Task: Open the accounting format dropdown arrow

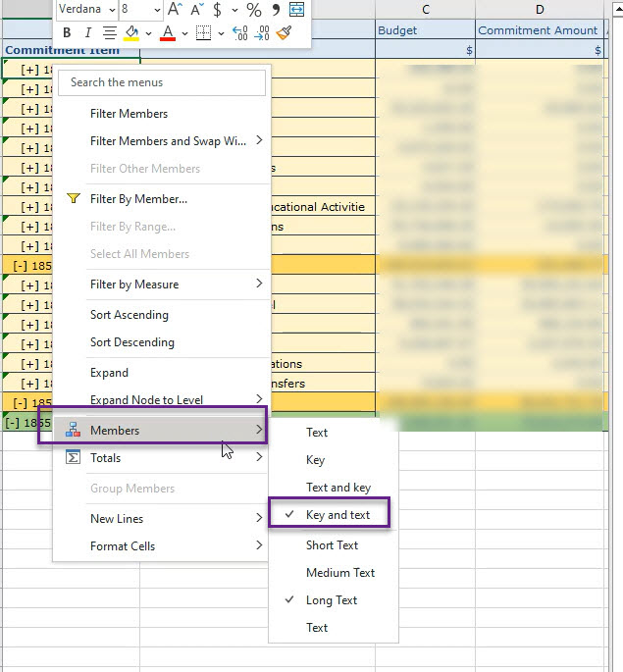Action: point(234,10)
